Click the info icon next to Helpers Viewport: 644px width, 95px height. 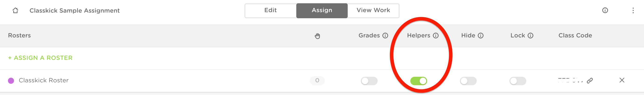[x=436, y=36]
